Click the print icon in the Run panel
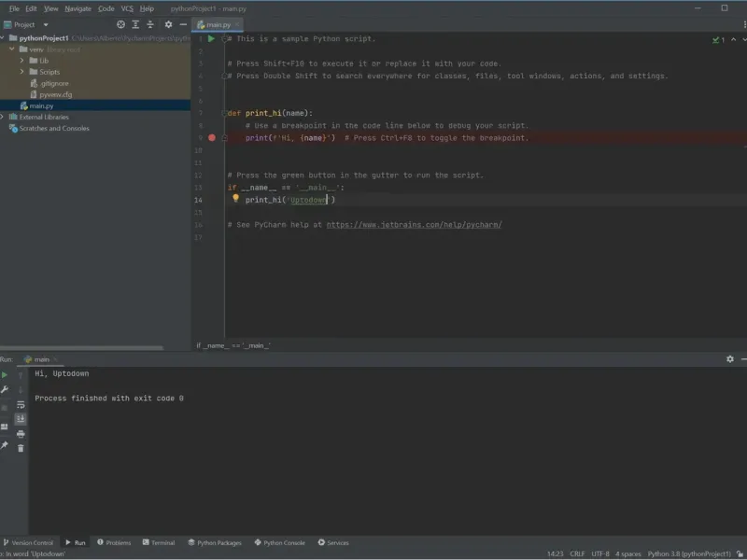The height and width of the screenshot is (560, 747). tap(21, 434)
